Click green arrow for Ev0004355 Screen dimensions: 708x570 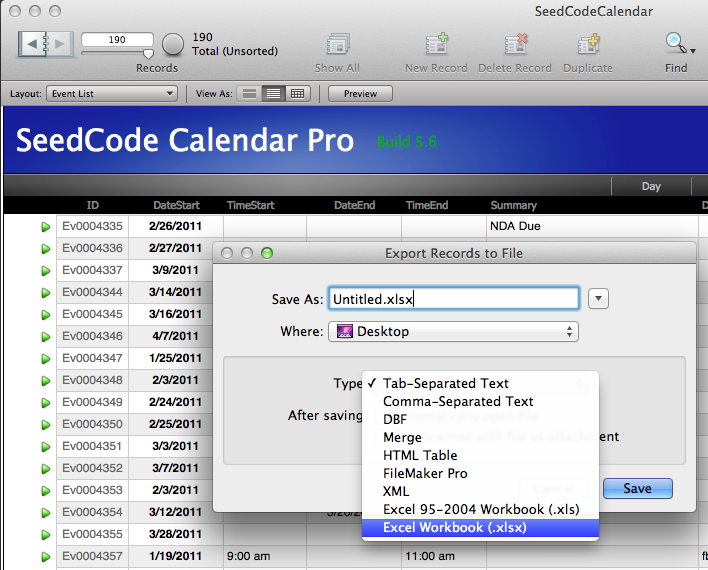pyautogui.click(x=46, y=535)
